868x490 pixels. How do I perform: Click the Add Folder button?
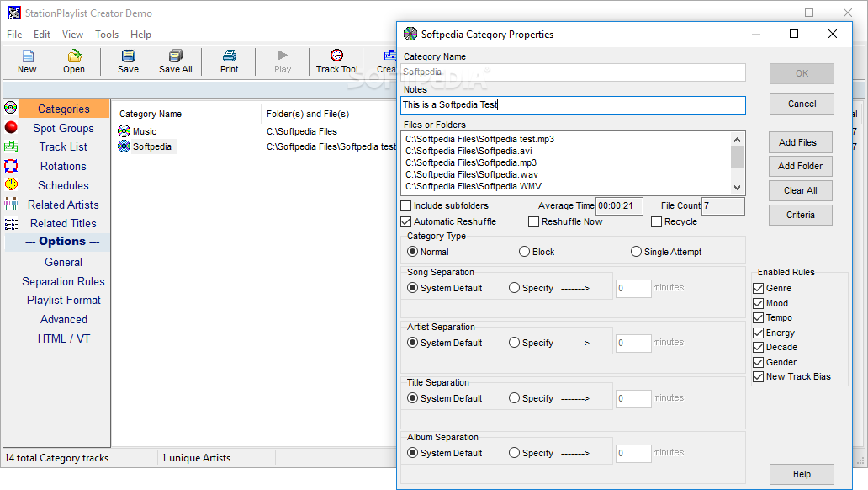[x=801, y=167]
